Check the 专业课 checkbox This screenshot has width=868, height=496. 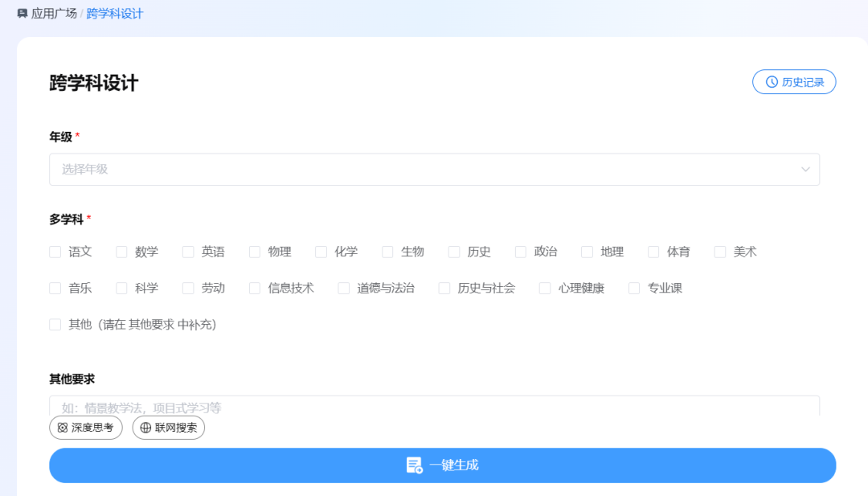pyautogui.click(x=634, y=289)
